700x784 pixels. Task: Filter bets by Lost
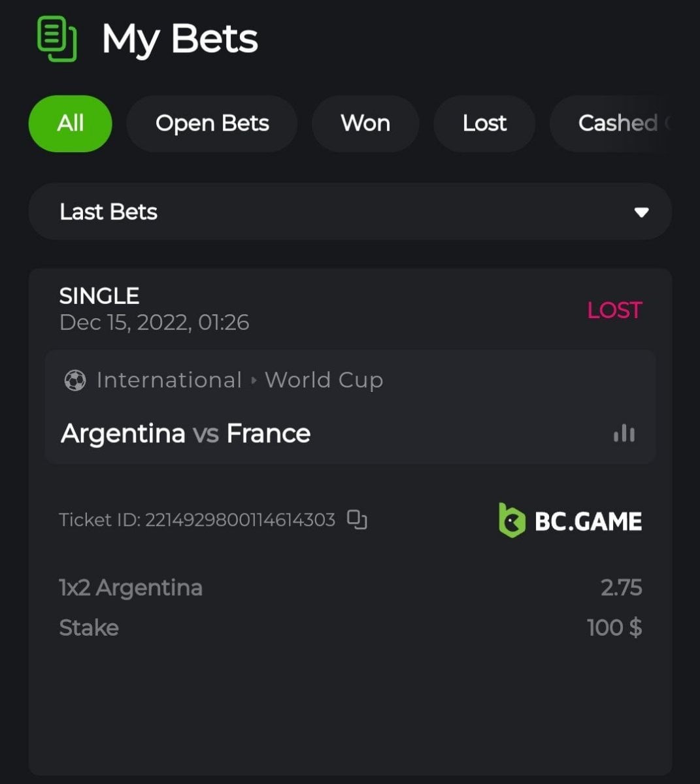point(484,123)
